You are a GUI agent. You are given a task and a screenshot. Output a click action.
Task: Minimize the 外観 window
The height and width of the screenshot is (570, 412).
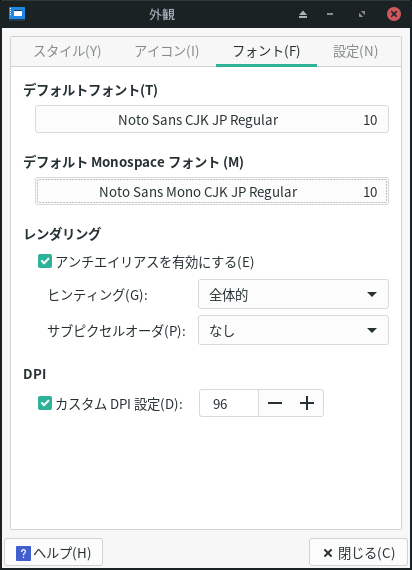click(330, 14)
